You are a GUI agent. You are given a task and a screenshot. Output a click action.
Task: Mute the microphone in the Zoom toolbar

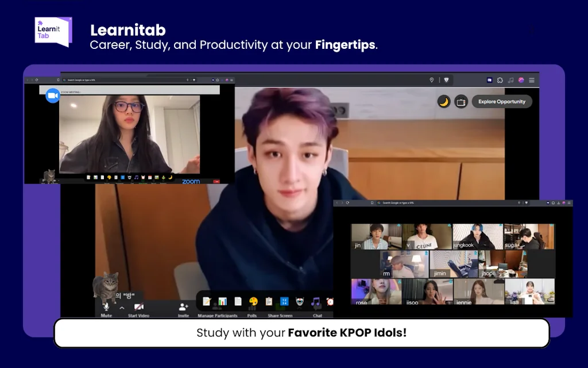pos(106,309)
